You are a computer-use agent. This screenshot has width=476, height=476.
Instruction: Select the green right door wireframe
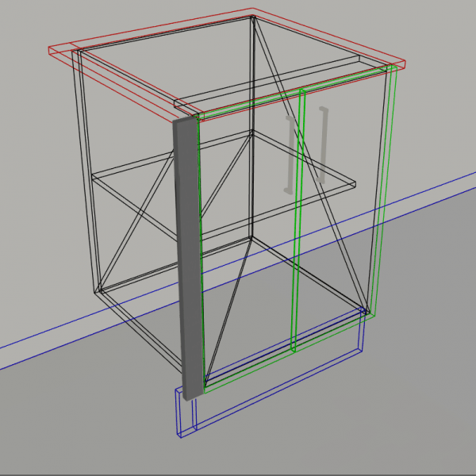tap(344, 209)
